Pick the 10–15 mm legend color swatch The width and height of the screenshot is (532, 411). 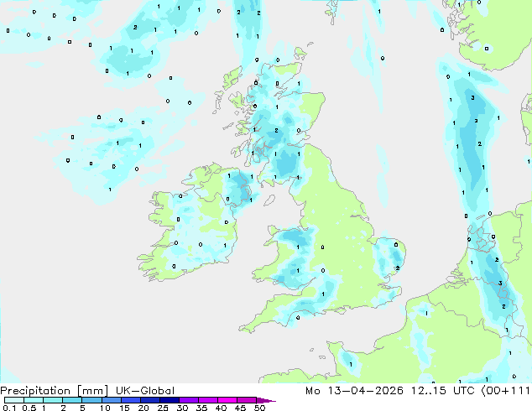tap(111, 400)
